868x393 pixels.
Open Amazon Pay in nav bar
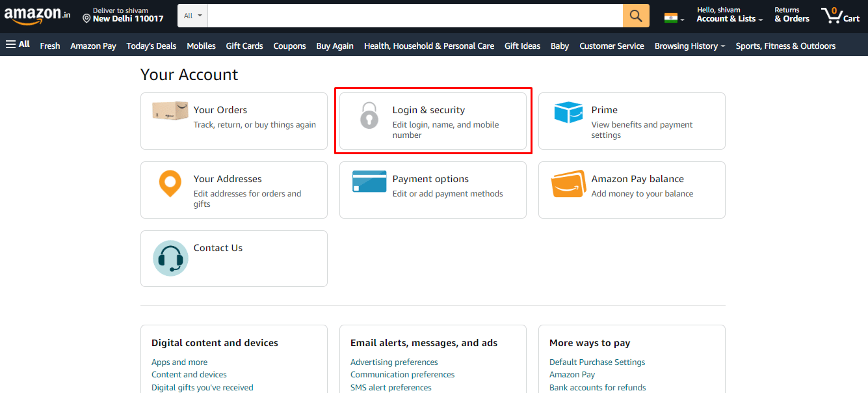click(x=93, y=46)
